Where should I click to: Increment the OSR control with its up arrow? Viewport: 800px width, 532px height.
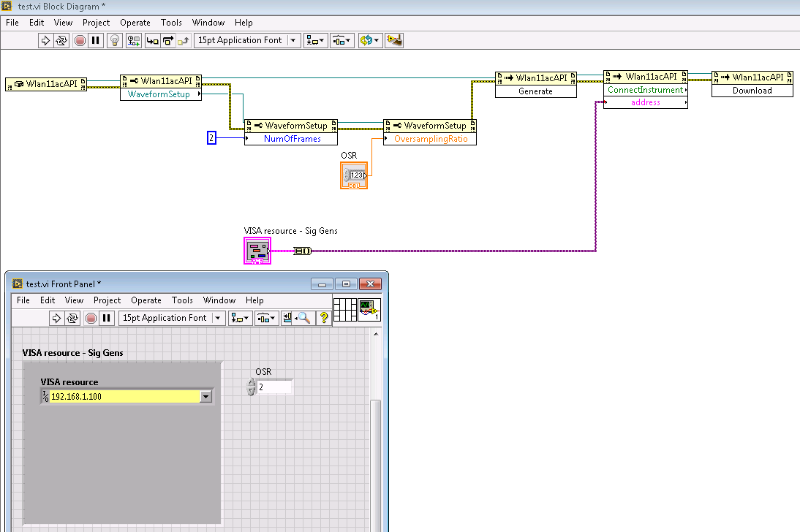[x=252, y=383]
